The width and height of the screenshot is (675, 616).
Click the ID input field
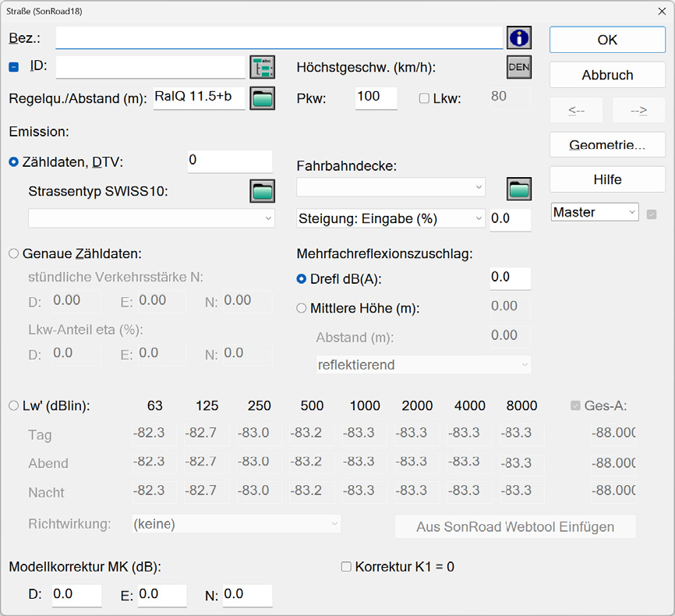coord(150,67)
